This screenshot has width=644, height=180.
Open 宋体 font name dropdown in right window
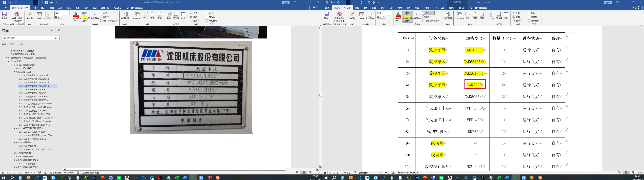click(x=391, y=13)
